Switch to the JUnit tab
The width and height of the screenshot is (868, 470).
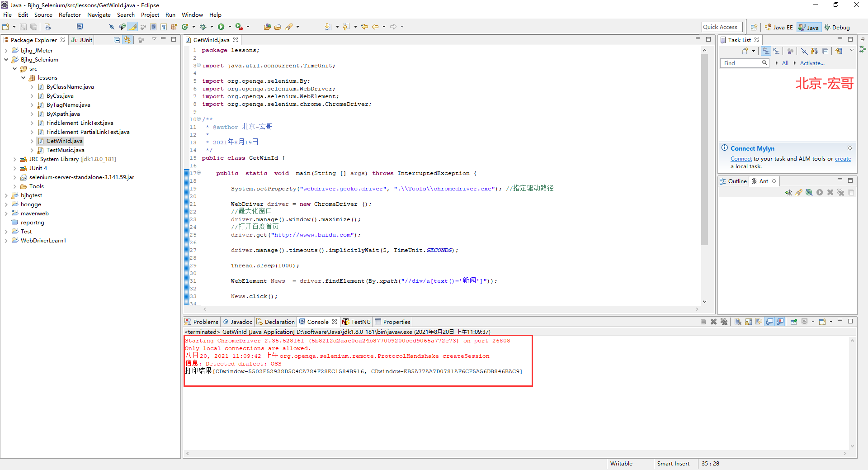[82, 40]
